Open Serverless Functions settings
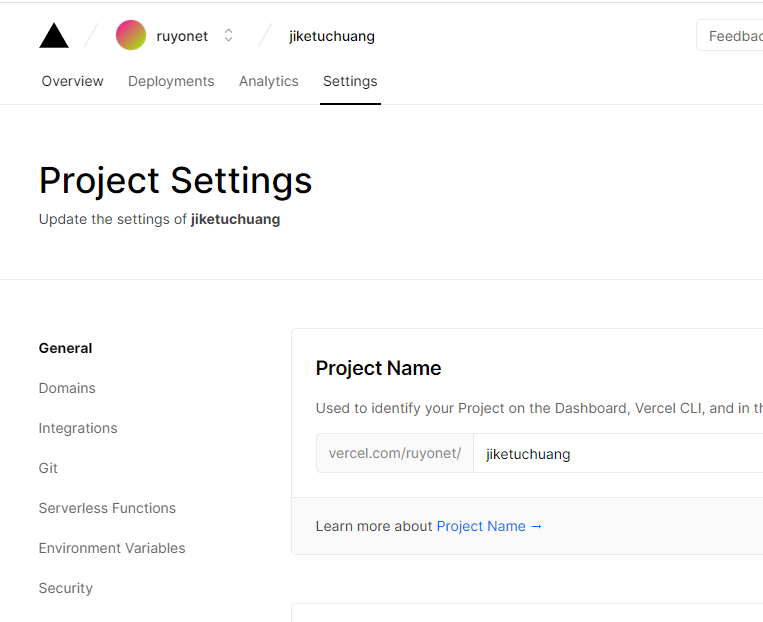Image resolution: width=763 pixels, height=622 pixels. 107,508
